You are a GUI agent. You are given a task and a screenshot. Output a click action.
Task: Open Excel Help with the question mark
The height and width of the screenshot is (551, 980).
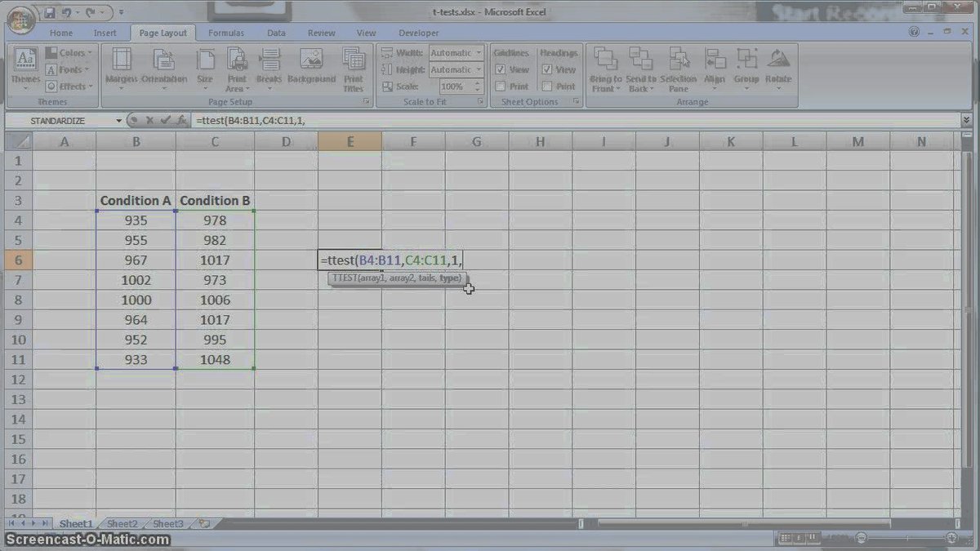click(914, 33)
